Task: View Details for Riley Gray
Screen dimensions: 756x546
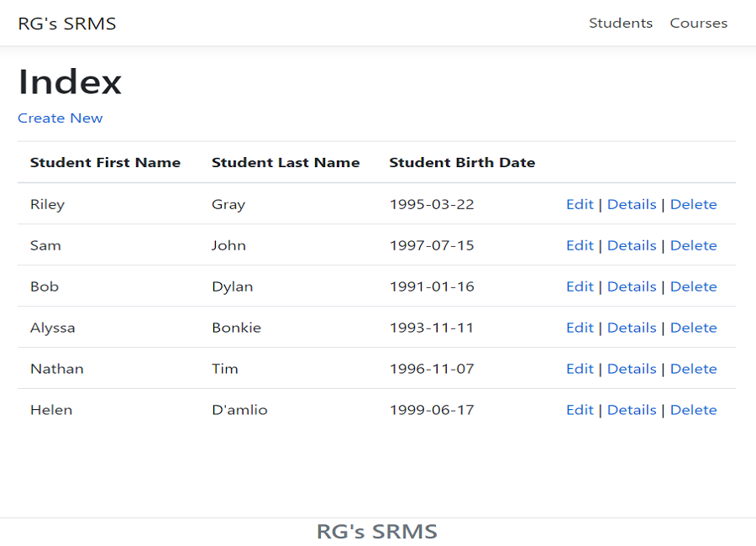Action: 632,204
